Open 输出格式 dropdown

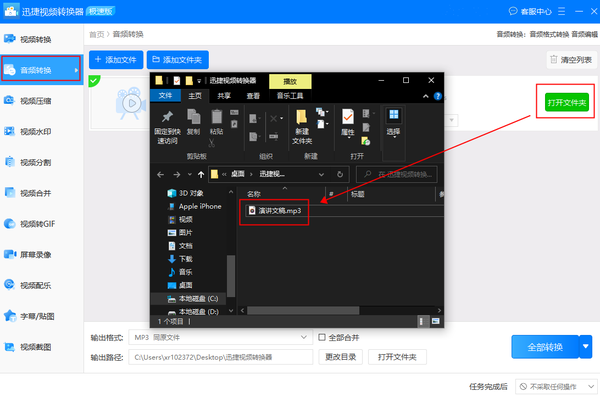click(220, 337)
